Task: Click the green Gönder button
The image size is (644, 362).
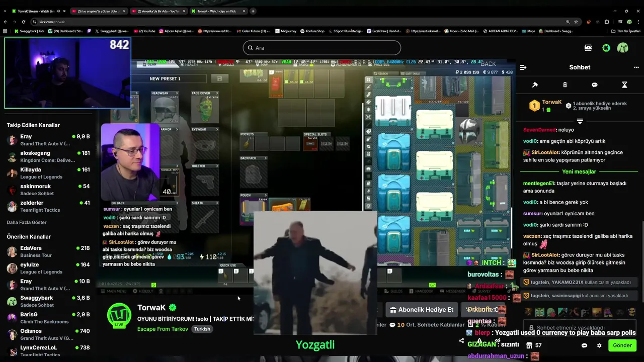Action: tap(622, 345)
